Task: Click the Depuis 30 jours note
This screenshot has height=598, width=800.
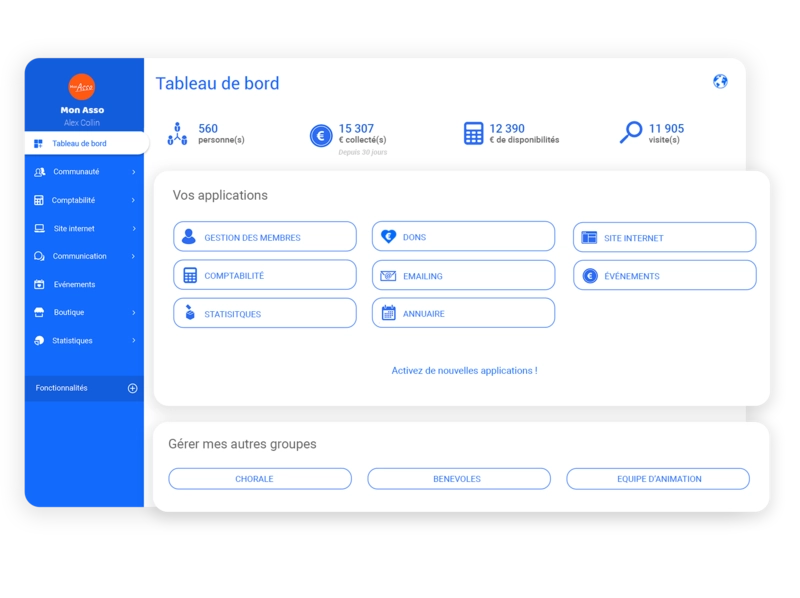Action: 363,152
